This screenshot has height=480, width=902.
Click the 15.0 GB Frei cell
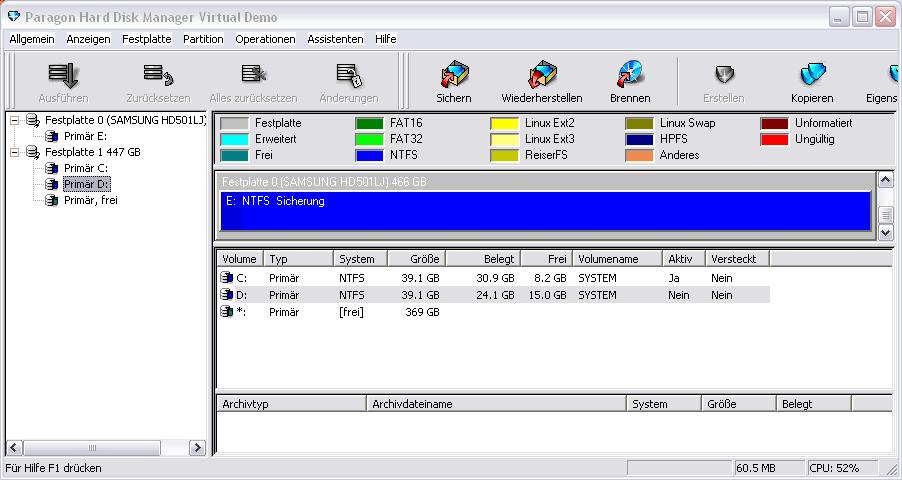(547, 295)
